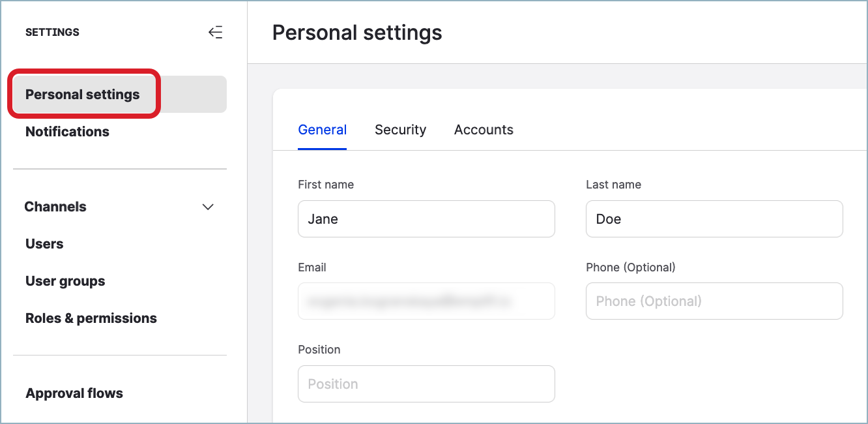Select the General tab

pos(322,130)
